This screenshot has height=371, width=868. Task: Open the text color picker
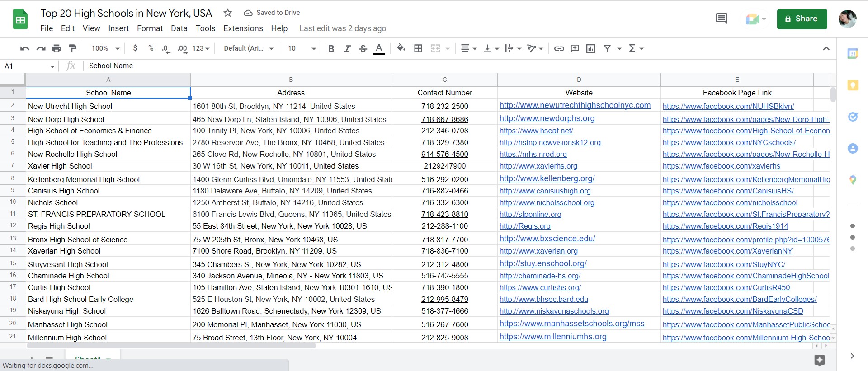[x=379, y=49]
